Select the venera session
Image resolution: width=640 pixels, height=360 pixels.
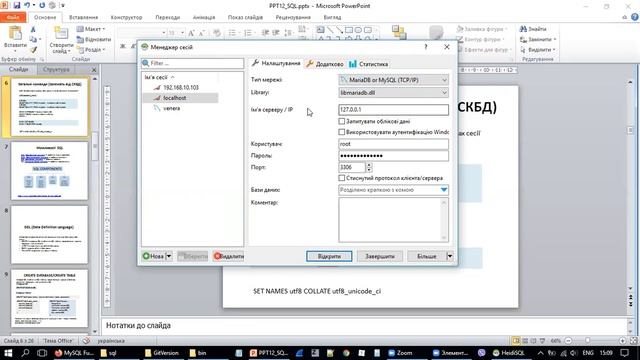click(x=171, y=108)
